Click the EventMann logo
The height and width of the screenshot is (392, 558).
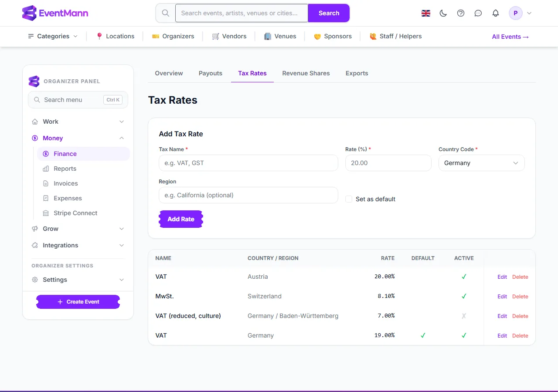(55, 13)
